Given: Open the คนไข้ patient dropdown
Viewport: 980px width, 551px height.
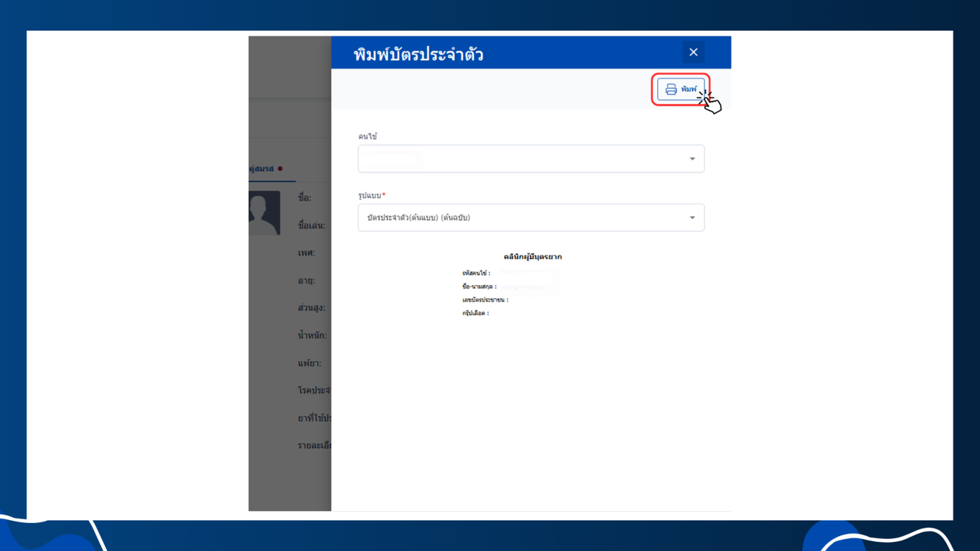Looking at the screenshot, I should pyautogui.click(x=531, y=159).
